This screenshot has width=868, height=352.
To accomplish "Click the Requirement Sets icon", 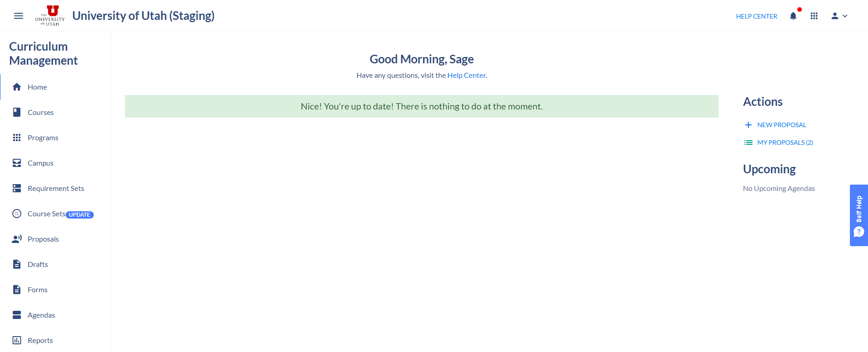I will (17, 188).
